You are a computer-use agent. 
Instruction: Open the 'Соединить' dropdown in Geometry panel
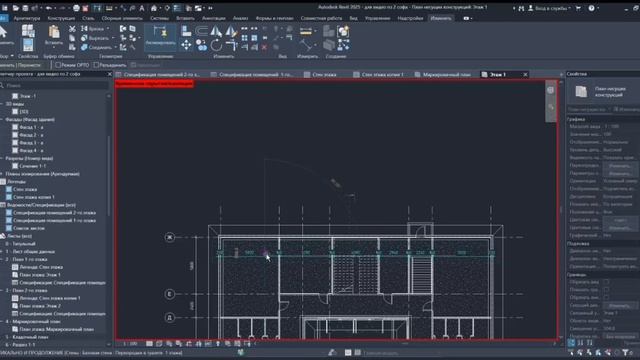(x=116, y=47)
